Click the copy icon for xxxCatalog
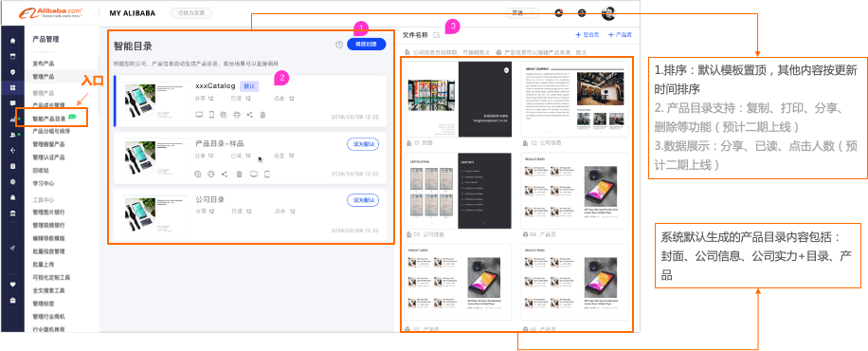Image resolution: width=868 pixels, height=351 pixels. click(224, 115)
